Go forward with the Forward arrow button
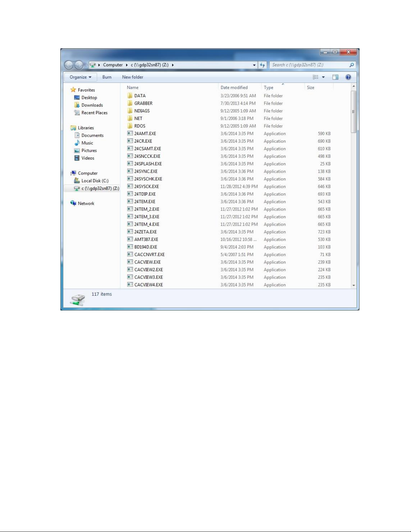 click(x=79, y=65)
